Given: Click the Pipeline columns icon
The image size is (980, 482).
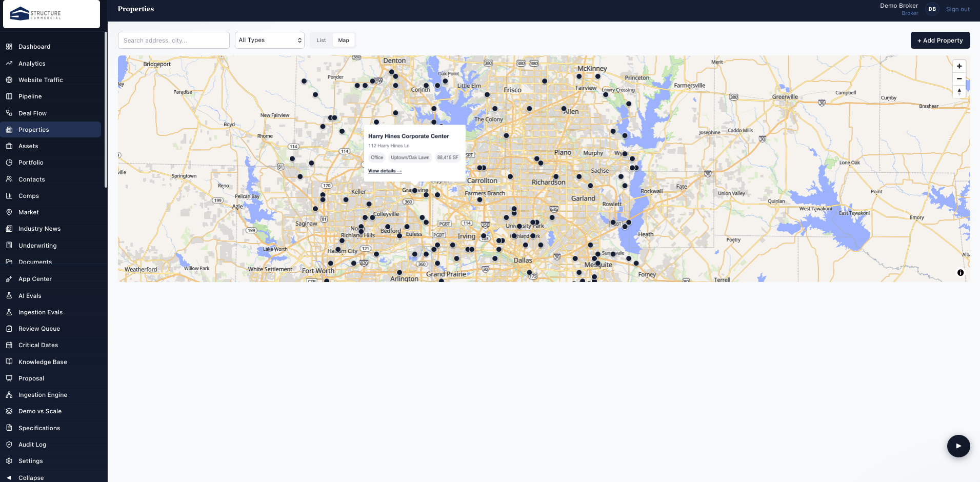Looking at the screenshot, I should (x=9, y=96).
